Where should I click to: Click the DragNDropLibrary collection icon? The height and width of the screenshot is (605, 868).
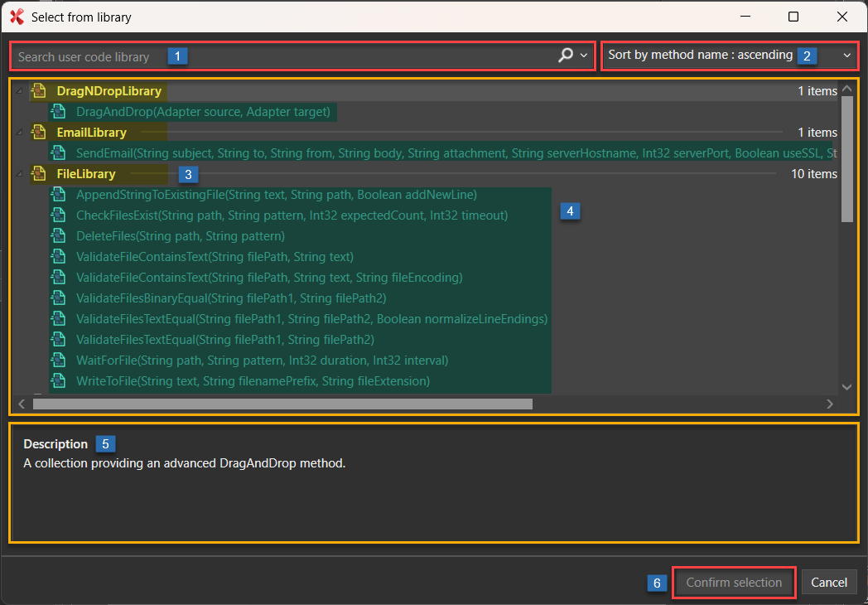(38, 91)
